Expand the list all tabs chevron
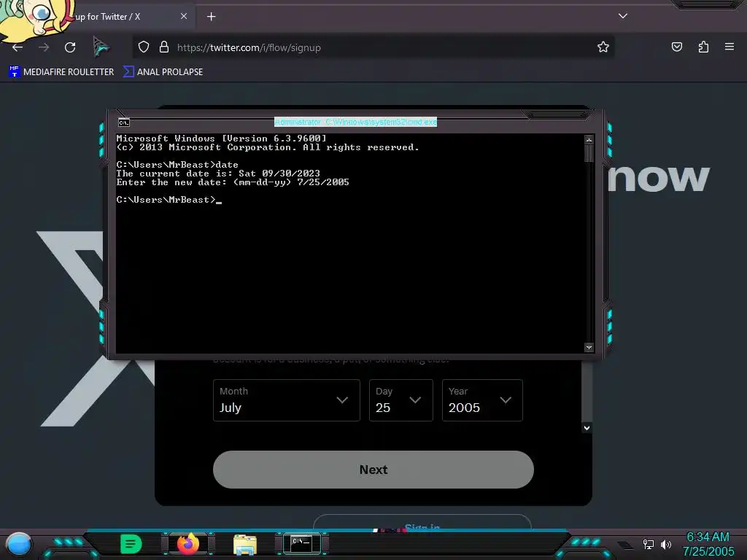The height and width of the screenshot is (560, 747). tap(623, 16)
